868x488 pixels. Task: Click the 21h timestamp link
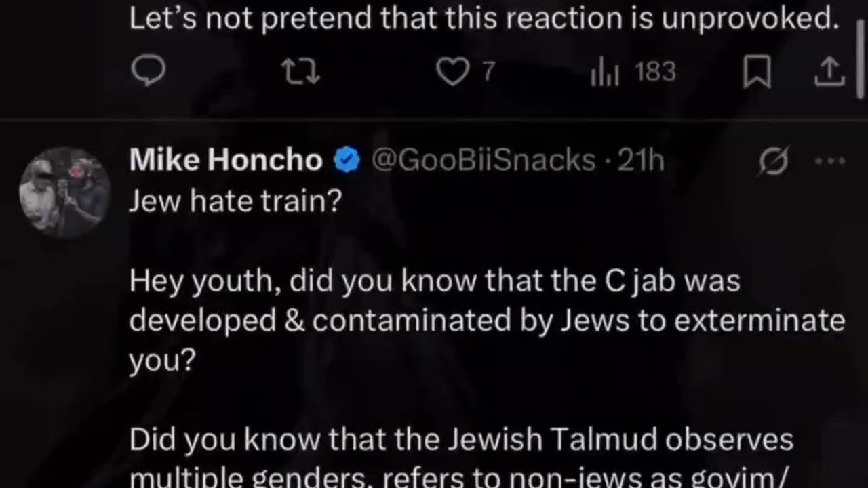pos(640,161)
